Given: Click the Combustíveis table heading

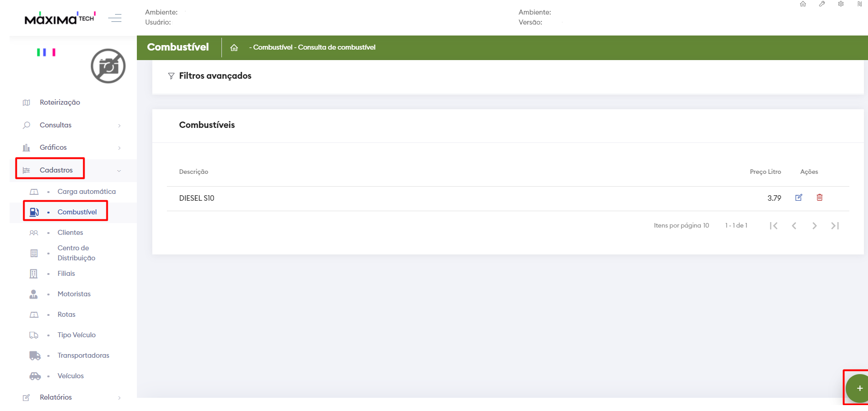Looking at the screenshot, I should coord(207,125).
